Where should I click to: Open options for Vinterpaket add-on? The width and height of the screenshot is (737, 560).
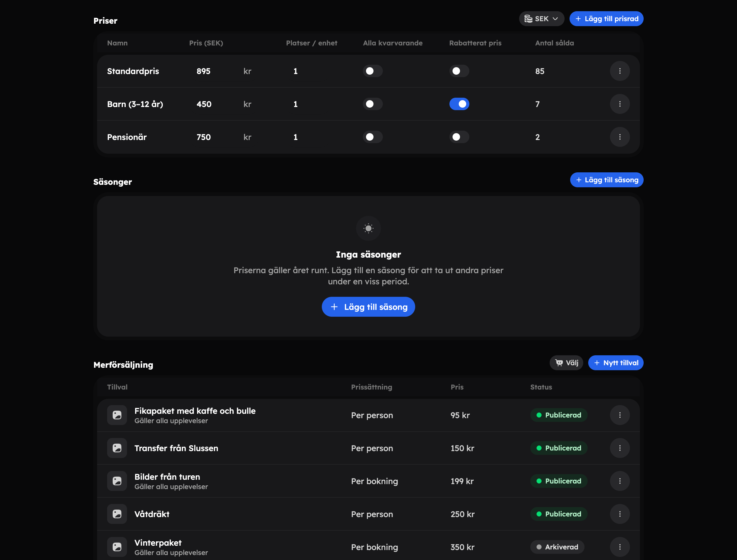(620, 547)
